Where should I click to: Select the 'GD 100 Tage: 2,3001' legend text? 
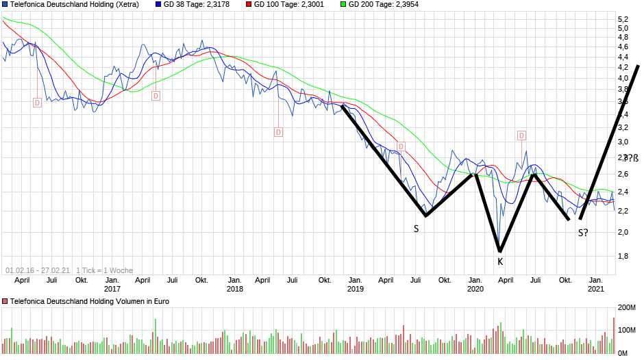[x=288, y=5]
